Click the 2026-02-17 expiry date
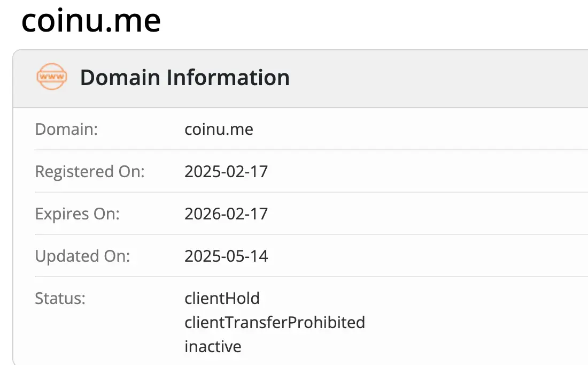Screen dimensions: 588x365 coord(226,214)
